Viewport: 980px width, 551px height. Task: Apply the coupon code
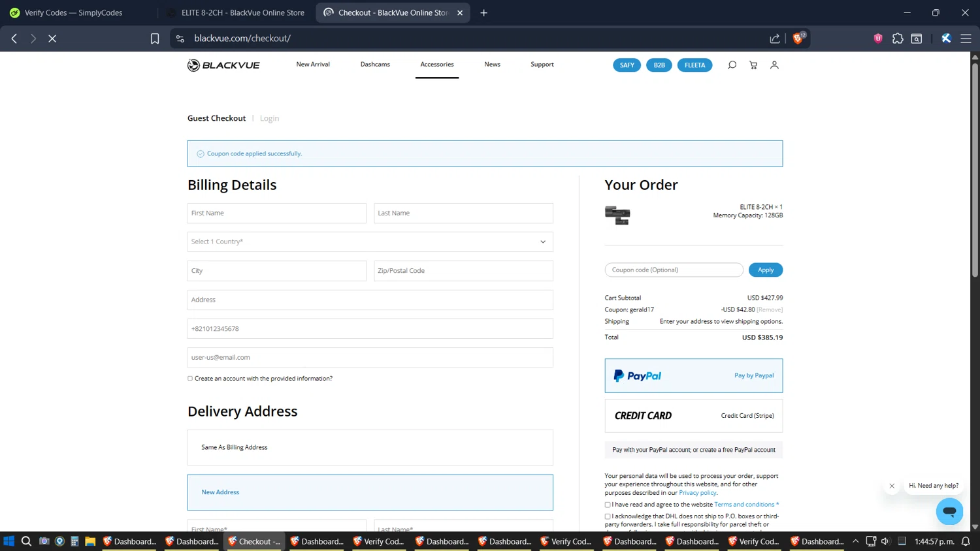[766, 270]
